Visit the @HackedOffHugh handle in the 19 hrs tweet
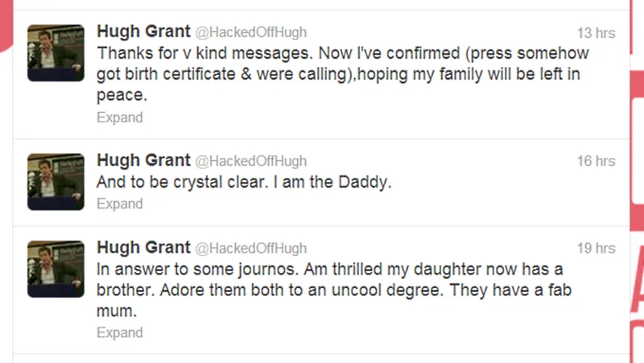This screenshot has height=363, width=644. pos(251,248)
